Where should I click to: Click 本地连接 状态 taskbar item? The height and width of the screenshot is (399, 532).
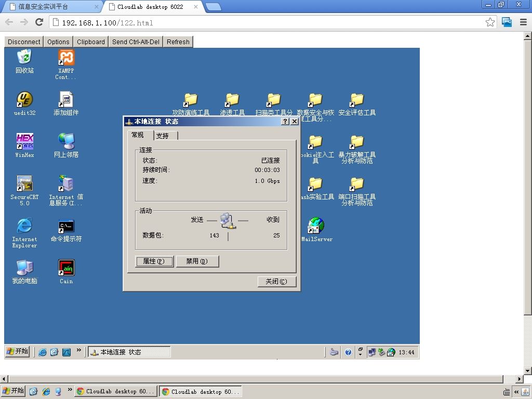click(x=129, y=352)
